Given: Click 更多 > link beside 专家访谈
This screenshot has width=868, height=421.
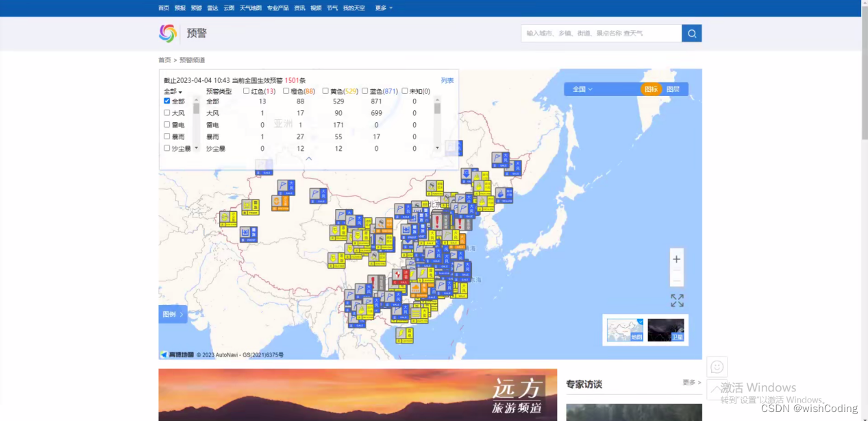Looking at the screenshot, I should (692, 383).
